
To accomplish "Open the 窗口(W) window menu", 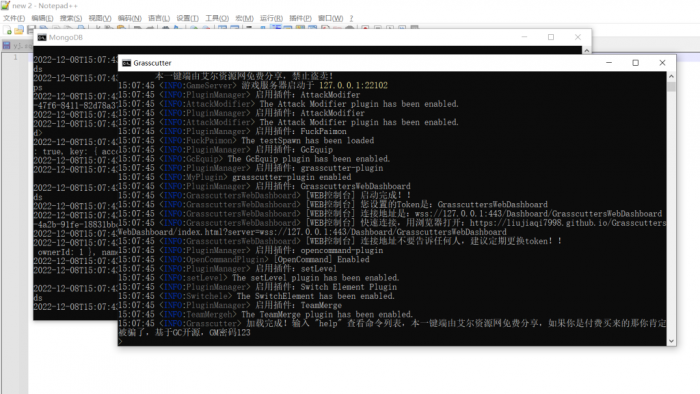I will (330, 18).
